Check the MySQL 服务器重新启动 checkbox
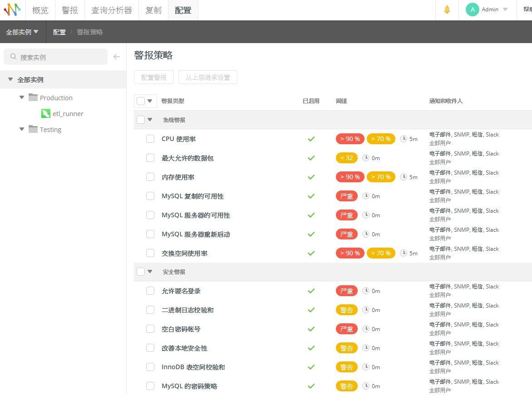This screenshot has height=395, width=532. tap(150, 234)
